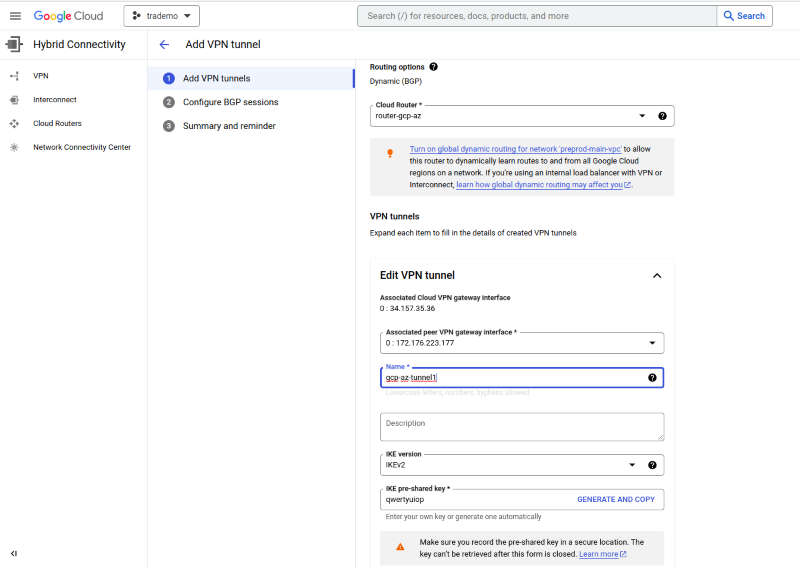Click the Search button in top bar

click(744, 16)
